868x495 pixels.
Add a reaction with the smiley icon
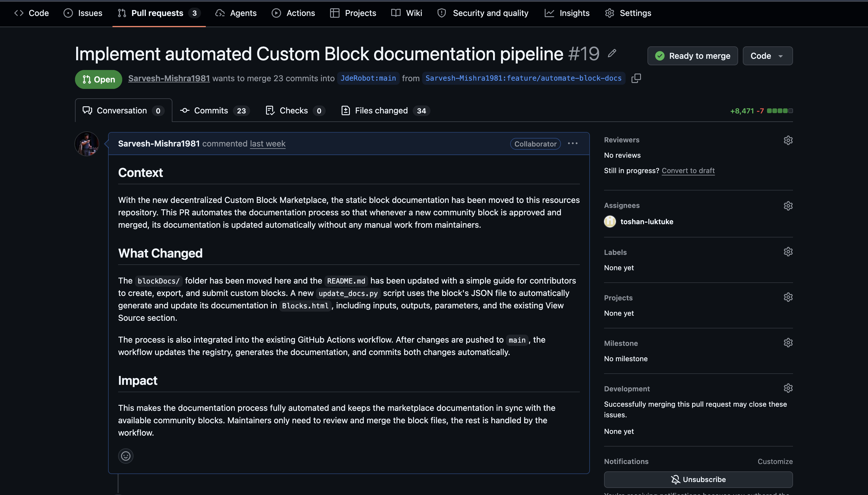click(126, 456)
